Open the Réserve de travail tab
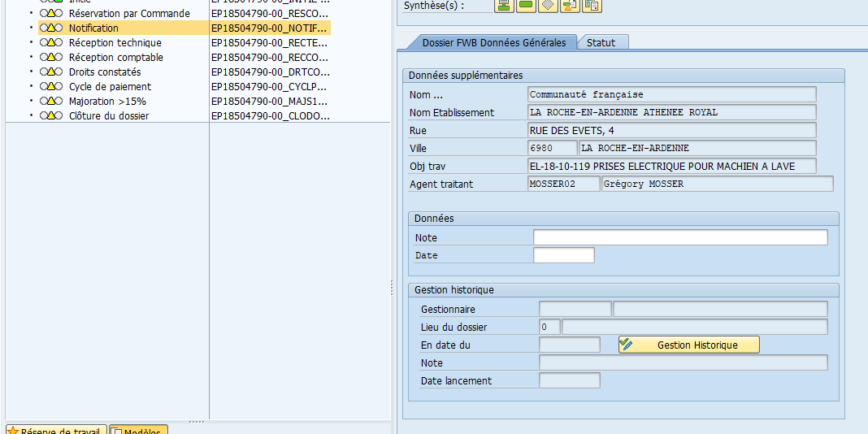Image resolution: width=868 pixels, height=434 pixels. click(x=56, y=430)
